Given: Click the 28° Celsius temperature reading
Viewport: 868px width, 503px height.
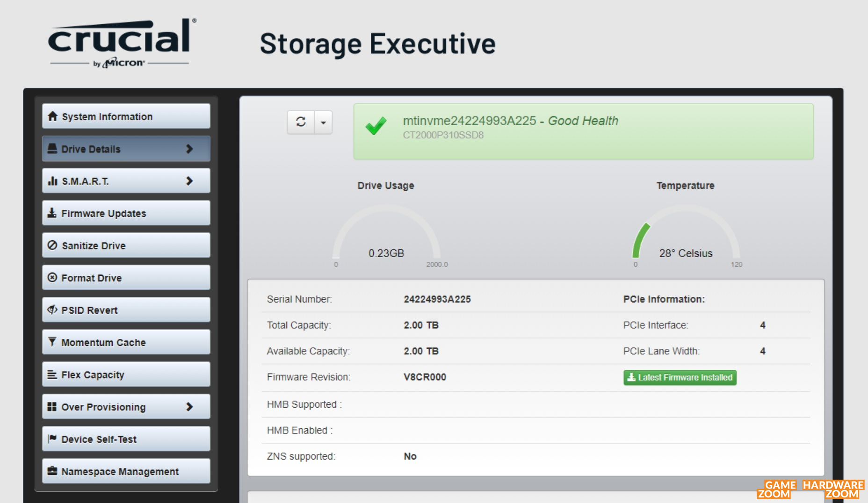Looking at the screenshot, I should click(686, 253).
